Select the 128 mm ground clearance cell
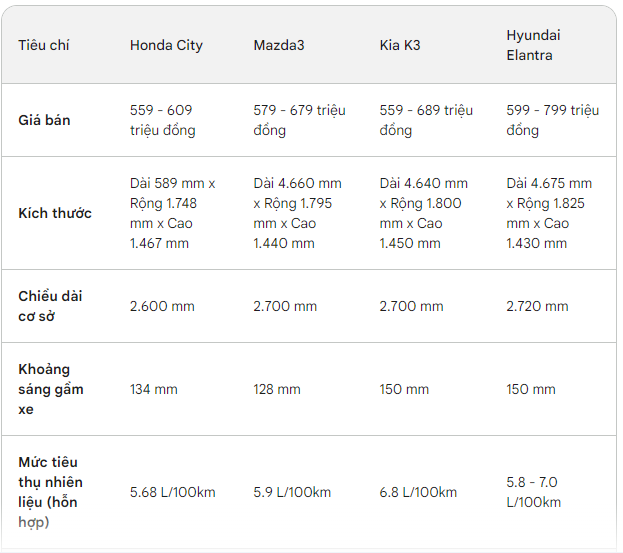The height and width of the screenshot is (553, 623). click(x=277, y=389)
